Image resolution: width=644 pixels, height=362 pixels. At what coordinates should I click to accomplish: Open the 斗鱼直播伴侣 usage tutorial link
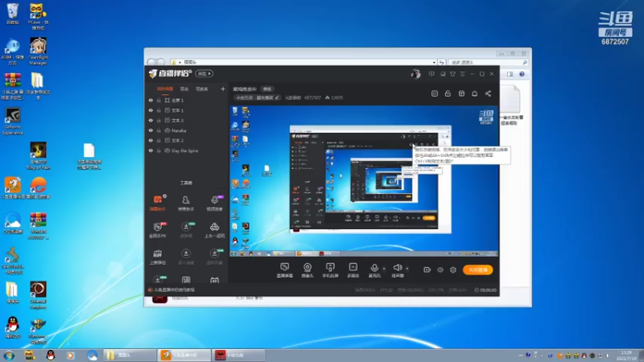tap(174, 290)
